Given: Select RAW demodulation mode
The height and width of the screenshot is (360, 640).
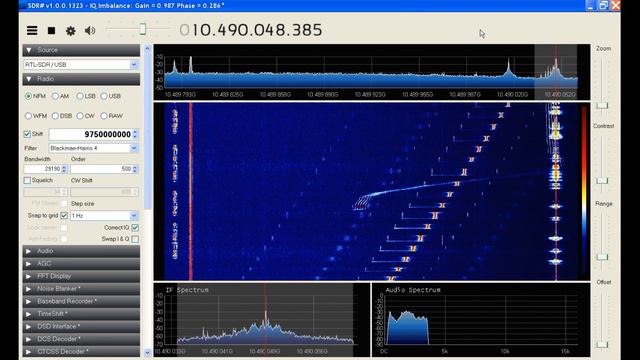Looking at the screenshot, I should [111, 116].
